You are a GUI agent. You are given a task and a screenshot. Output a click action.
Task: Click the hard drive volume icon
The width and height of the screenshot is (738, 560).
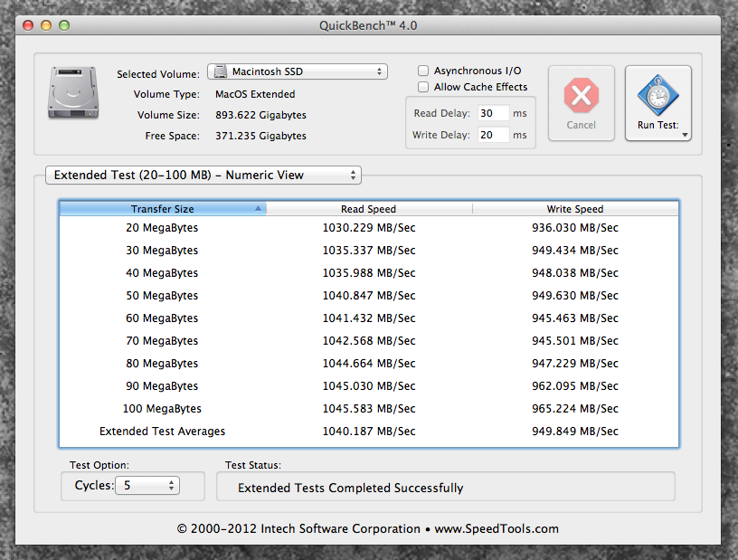[73, 92]
